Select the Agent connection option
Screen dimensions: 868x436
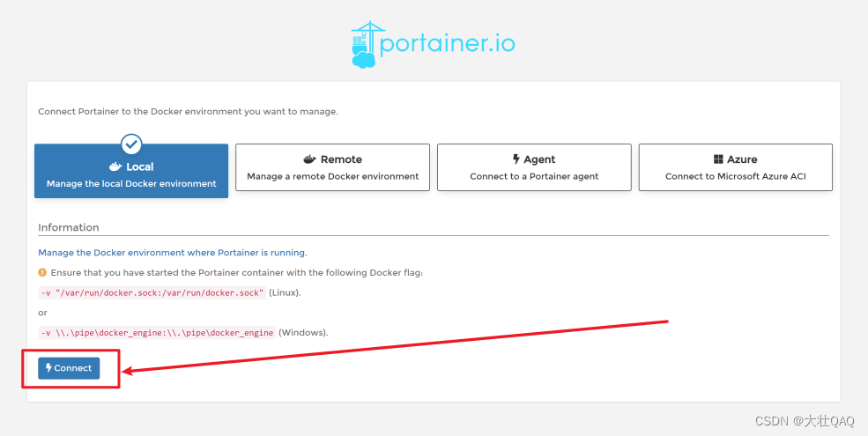[534, 167]
